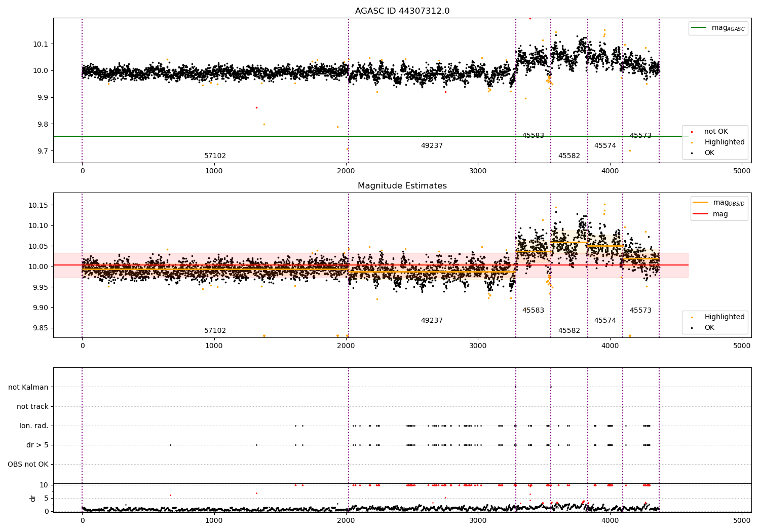Image resolution: width=760 pixels, height=532 pixels.
Task: Click obsid label 57102 in the top plot
Action: [x=215, y=156]
